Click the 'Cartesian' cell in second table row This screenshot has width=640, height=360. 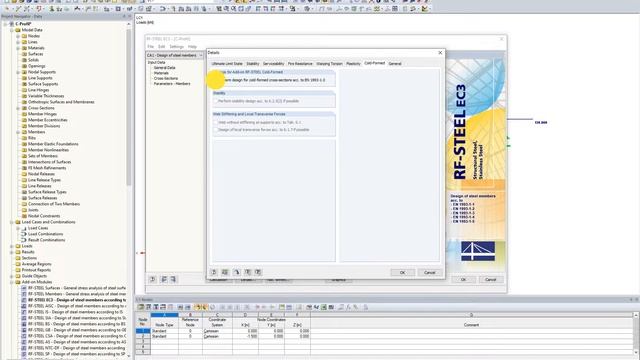(217, 336)
